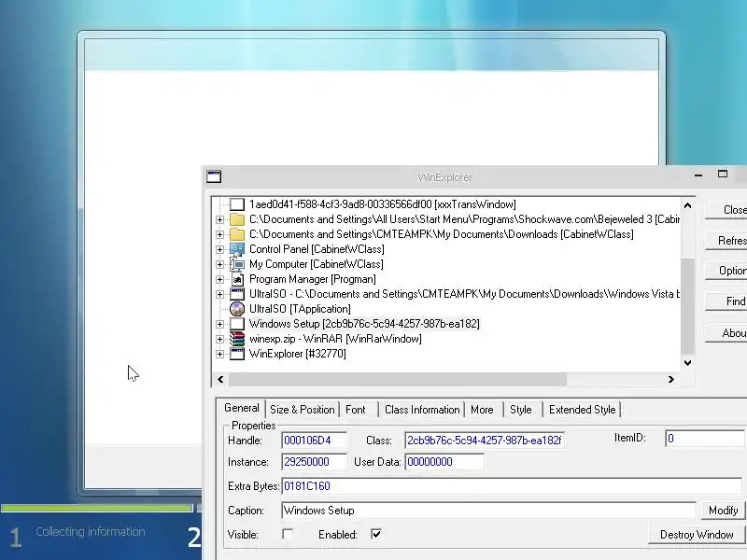This screenshot has width=747, height=560.
Task: Click the Program Manager entry icon
Action: click(x=237, y=279)
